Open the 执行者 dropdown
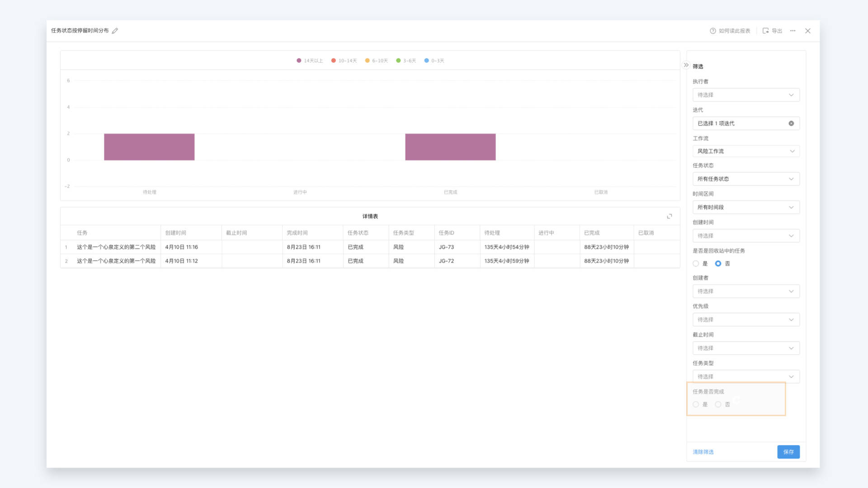The width and height of the screenshot is (868, 488). tap(746, 95)
